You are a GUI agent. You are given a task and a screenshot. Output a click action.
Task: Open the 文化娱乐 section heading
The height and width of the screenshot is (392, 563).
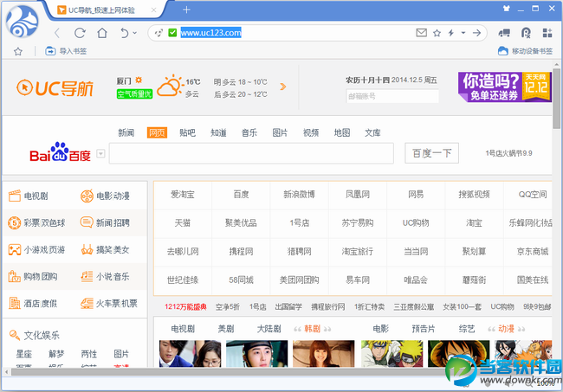pos(42,336)
